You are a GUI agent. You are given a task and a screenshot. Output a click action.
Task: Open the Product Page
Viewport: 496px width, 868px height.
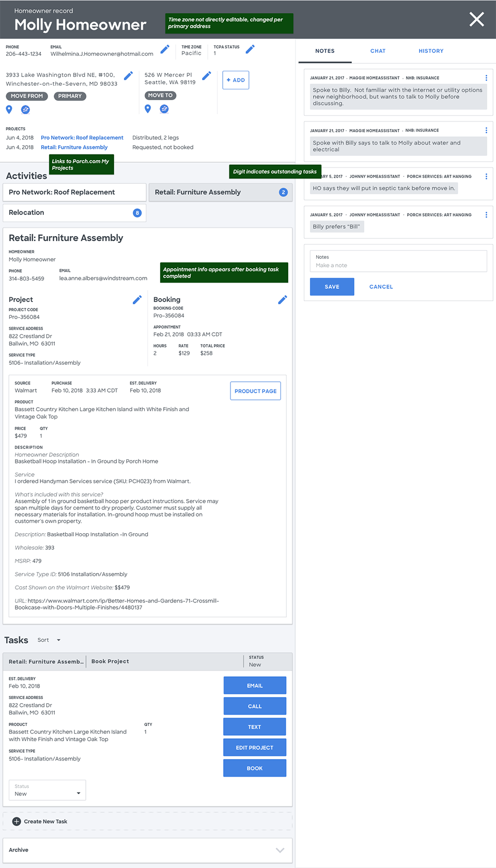click(x=255, y=391)
